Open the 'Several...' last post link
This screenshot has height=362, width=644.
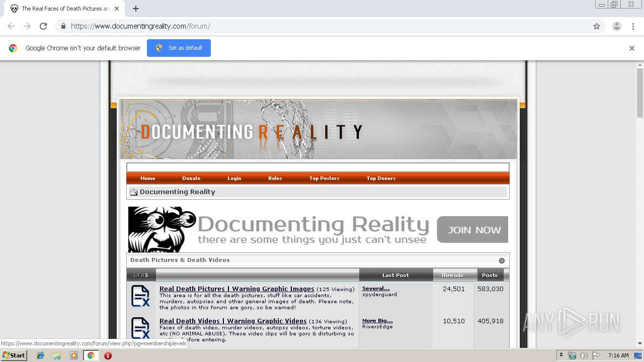point(376,289)
